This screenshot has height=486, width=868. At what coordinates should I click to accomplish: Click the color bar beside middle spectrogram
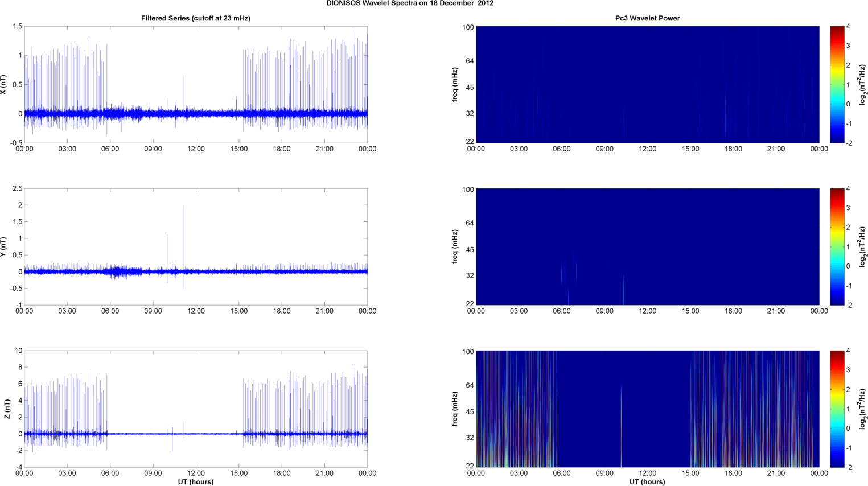pyautogui.click(x=837, y=247)
